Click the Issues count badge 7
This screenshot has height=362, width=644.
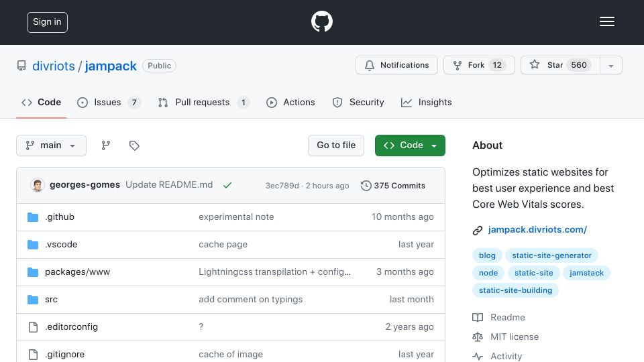(134, 102)
